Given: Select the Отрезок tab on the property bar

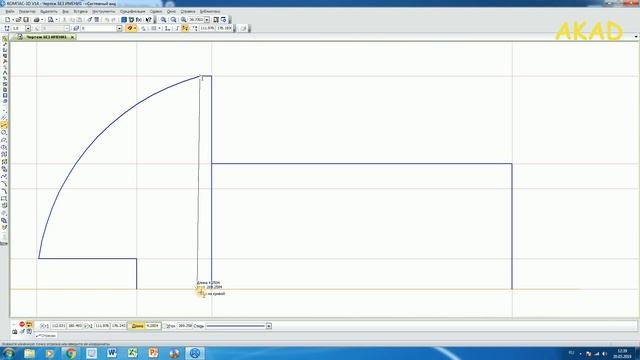Looking at the screenshot, I should pyautogui.click(x=46, y=336).
